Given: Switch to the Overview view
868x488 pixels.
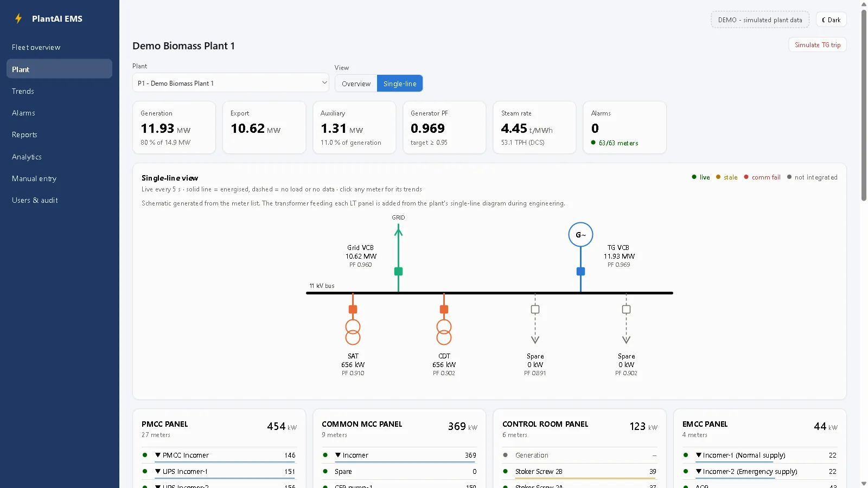Looking at the screenshot, I should pos(356,84).
